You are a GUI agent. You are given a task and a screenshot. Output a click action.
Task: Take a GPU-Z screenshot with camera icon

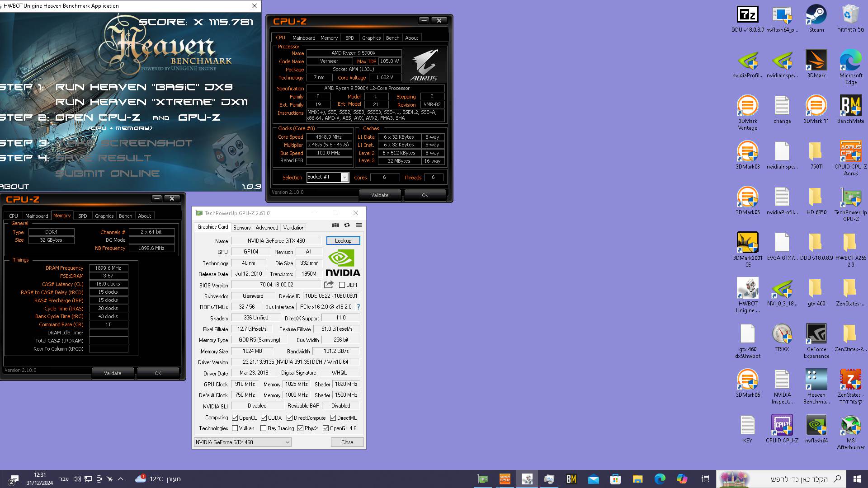point(335,225)
